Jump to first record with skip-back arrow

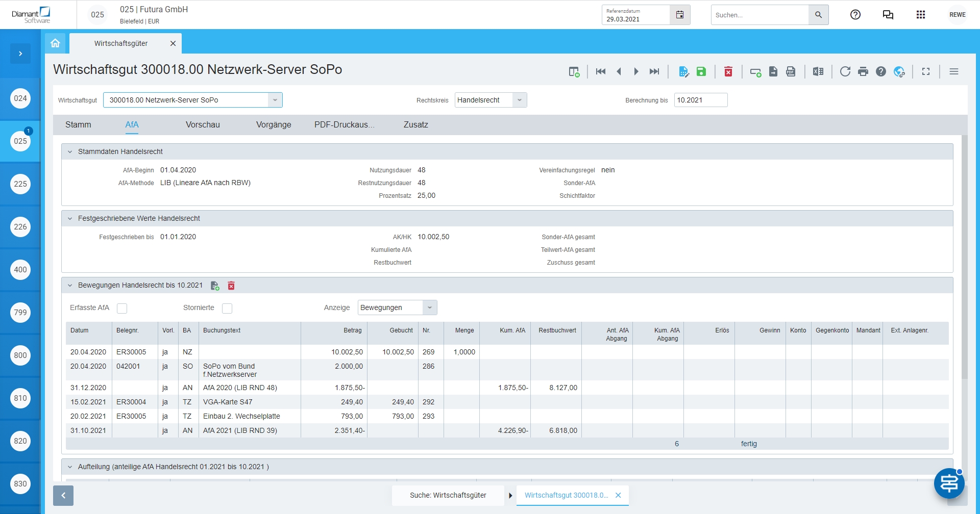pyautogui.click(x=601, y=71)
